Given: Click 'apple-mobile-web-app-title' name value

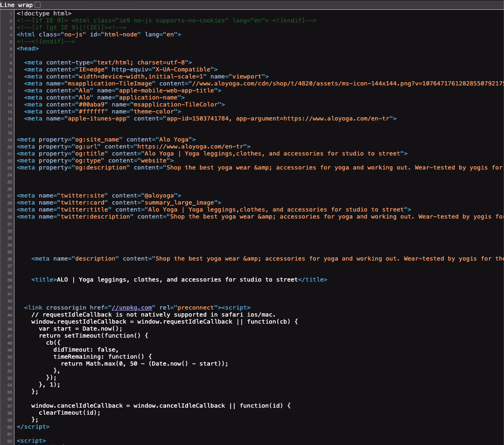Looking at the screenshot, I should click(167, 91).
